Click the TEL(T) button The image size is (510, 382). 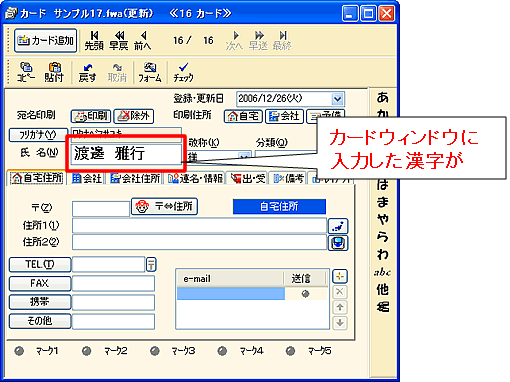[x=40, y=265]
